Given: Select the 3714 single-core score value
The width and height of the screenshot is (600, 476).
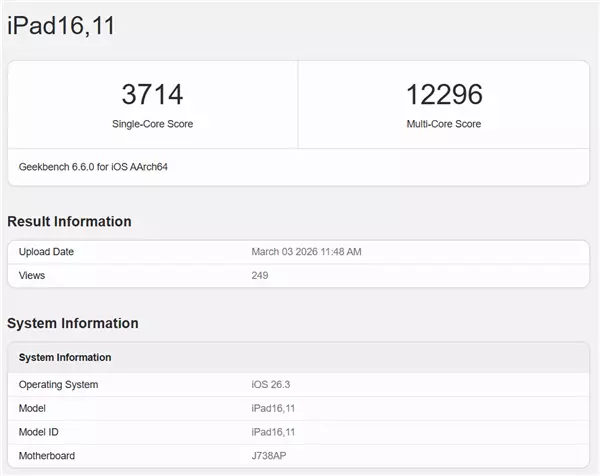Looking at the screenshot, I should tap(152, 95).
